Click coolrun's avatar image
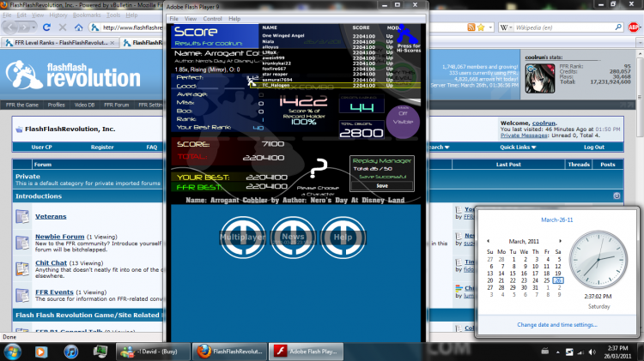Viewport: 644px width, 361px height. (x=540, y=78)
